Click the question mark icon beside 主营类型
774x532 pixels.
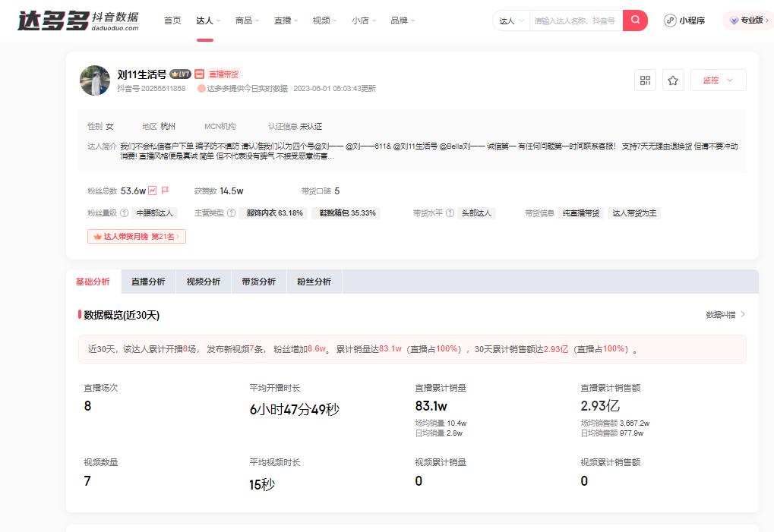[x=231, y=212]
